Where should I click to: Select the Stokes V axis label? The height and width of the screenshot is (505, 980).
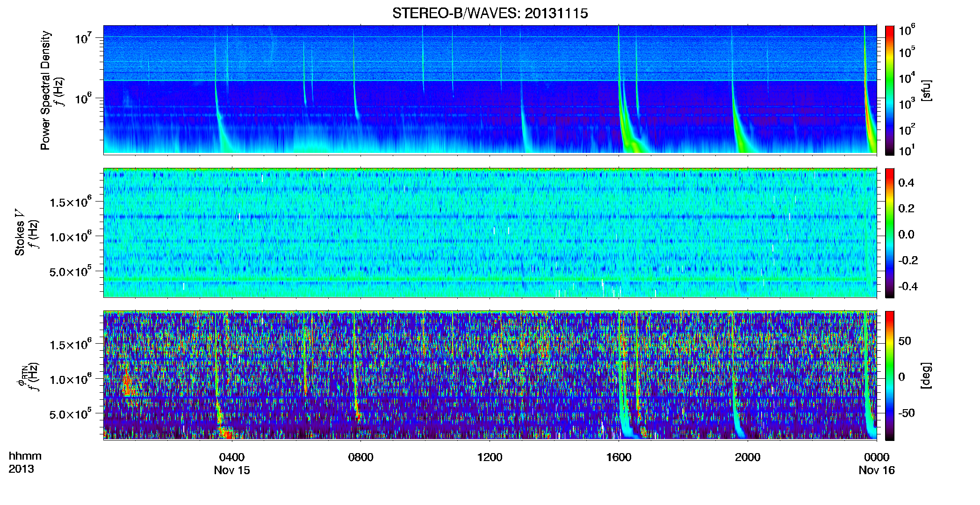point(20,232)
